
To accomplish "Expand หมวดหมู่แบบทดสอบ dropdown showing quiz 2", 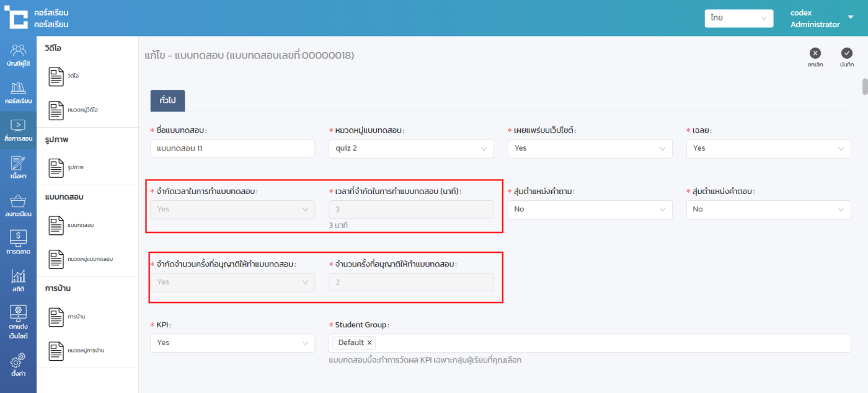I will pos(410,148).
